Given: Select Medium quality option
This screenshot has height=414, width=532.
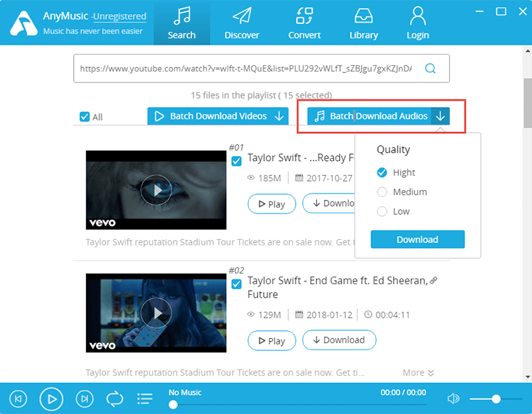Looking at the screenshot, I should pyautogui.click(x=382, y=192).
